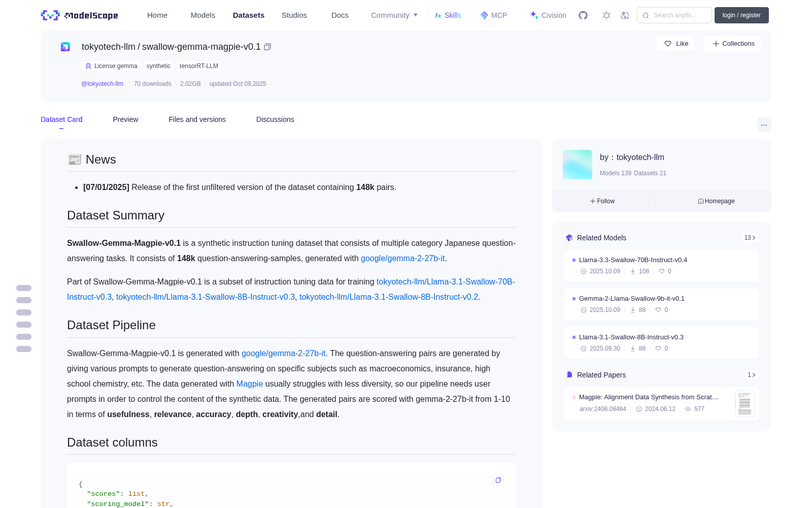Follow tokyotech-llm organization
The width and height of the screenshot is (812, 508).
602,201
